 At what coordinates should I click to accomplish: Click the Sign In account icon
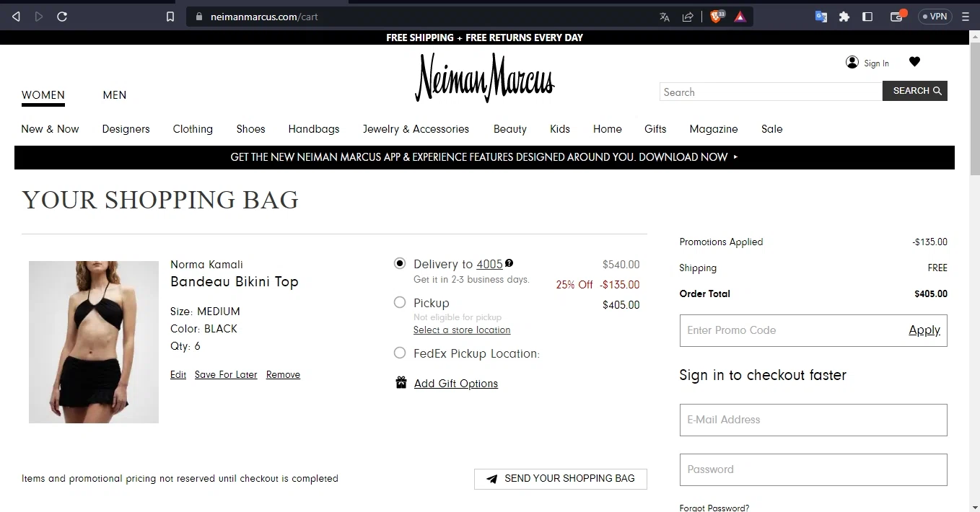(x=852, y=63)
